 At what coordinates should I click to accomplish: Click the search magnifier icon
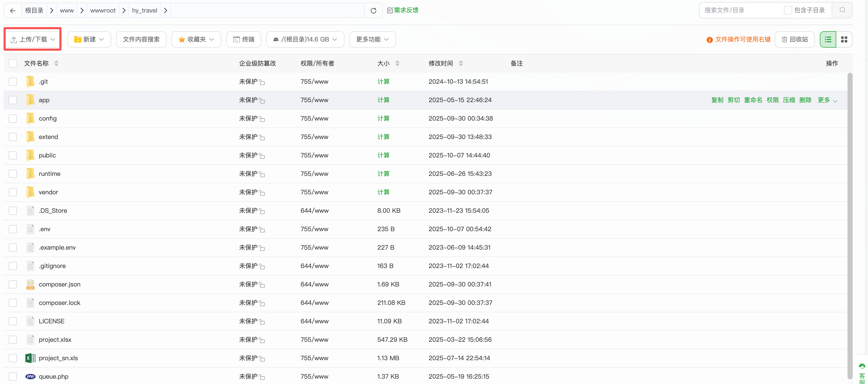coord(842,10)
